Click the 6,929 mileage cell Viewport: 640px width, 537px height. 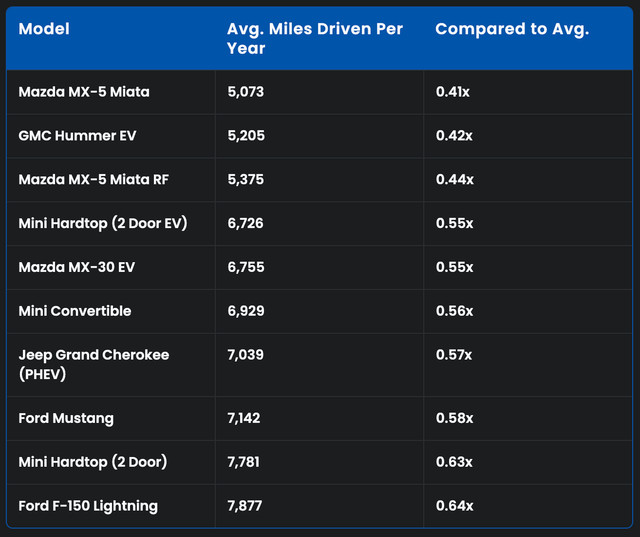pos(246,311)
